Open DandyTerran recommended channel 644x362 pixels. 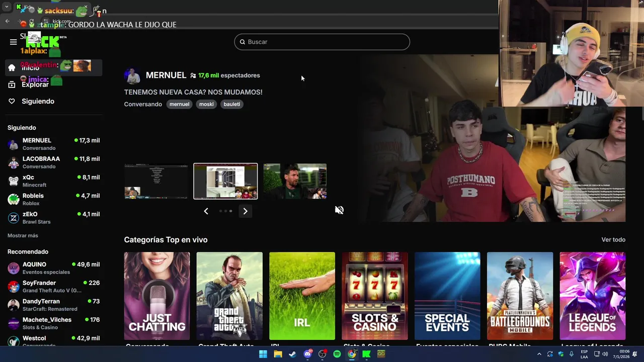click(53, 305)
